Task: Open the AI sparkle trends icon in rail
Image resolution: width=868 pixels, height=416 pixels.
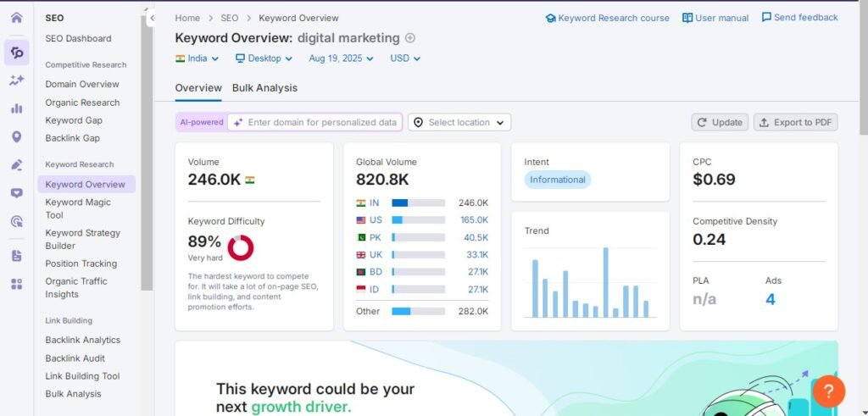Action: pyautogui.click(x=17, y=80)
